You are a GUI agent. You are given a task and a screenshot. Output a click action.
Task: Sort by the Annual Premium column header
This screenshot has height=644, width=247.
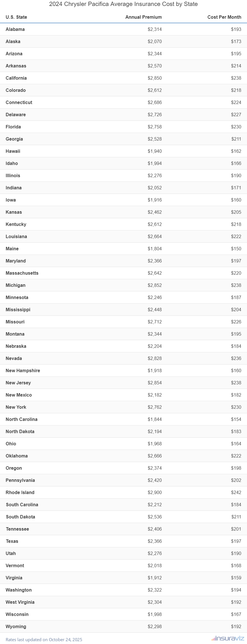pyautogui.click(x=143, y=17)
